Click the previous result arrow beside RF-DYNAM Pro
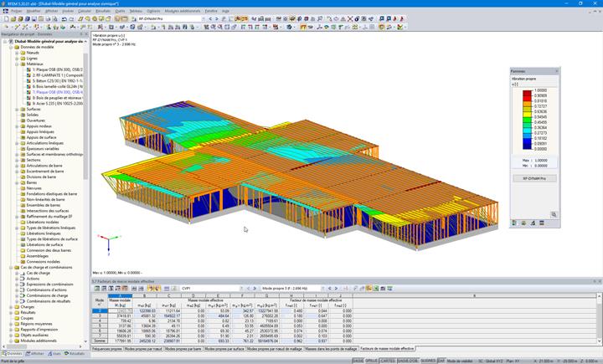Screen dimensions: 603x364 click(210, 19)
